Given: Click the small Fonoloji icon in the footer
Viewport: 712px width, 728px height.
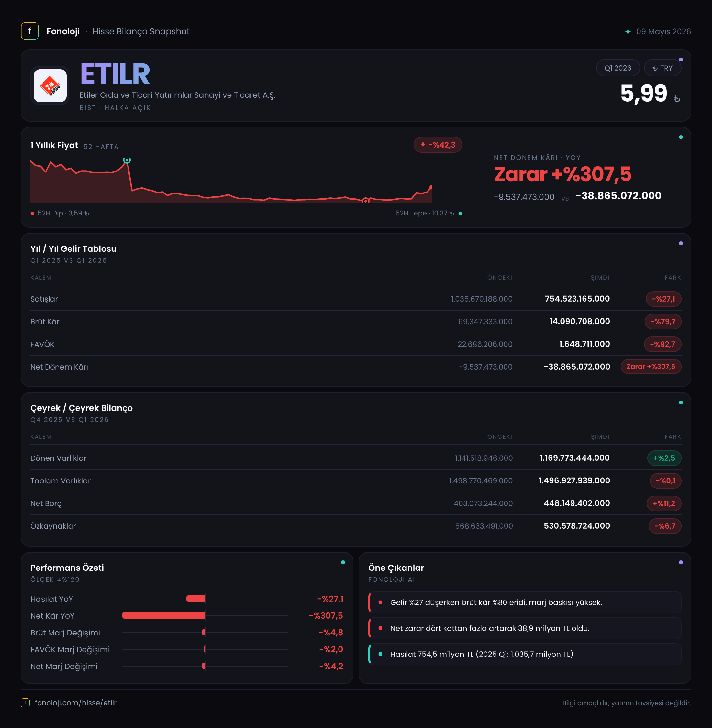Looking at the screenshot, I should (x=25, y=703).
